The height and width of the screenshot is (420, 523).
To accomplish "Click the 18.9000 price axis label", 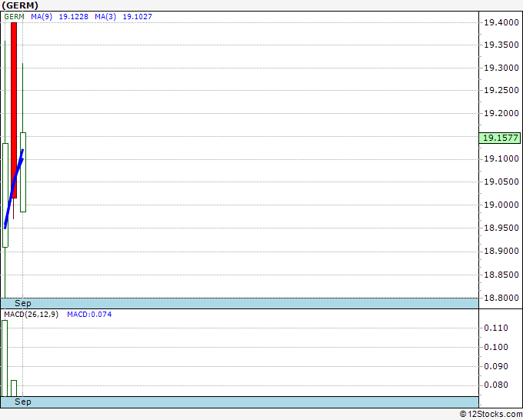I will point(501,252).
